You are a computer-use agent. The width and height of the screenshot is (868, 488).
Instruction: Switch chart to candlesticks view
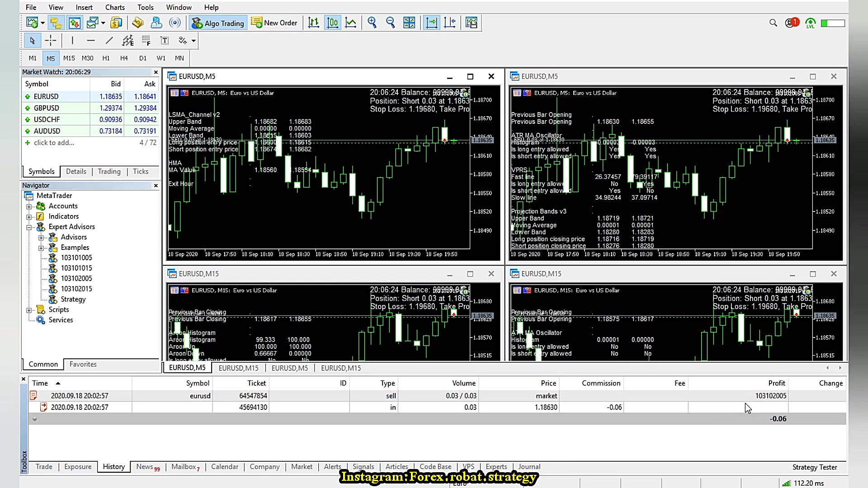click(x=332, y=23)
